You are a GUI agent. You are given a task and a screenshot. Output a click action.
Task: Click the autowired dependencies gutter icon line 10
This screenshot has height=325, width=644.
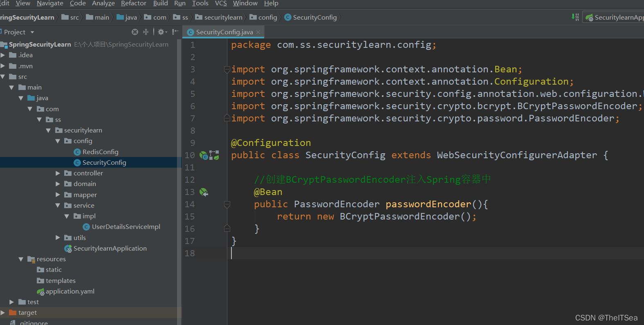(x=214, y=155)
